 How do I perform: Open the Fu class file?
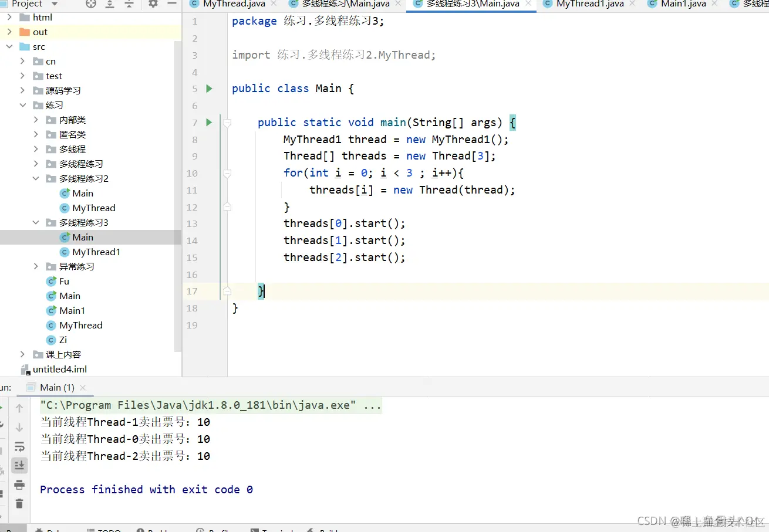point(64,281)
